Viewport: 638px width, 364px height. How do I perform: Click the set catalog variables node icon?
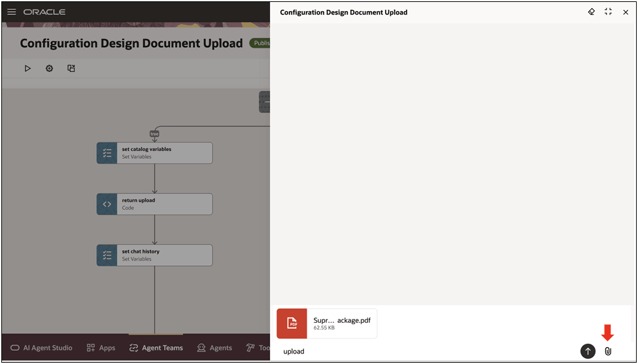click(x=107, y=153)
